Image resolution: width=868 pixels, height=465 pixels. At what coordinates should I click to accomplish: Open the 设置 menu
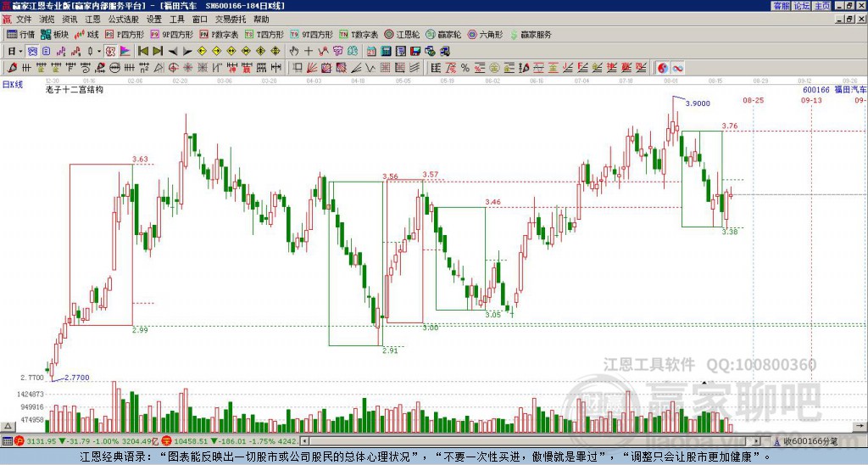tap(154, 20)
